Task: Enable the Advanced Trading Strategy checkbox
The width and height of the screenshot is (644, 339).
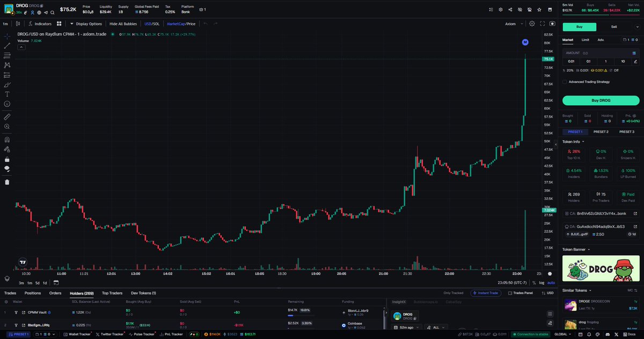Action: pyautogui.click(x=564, y=82)
